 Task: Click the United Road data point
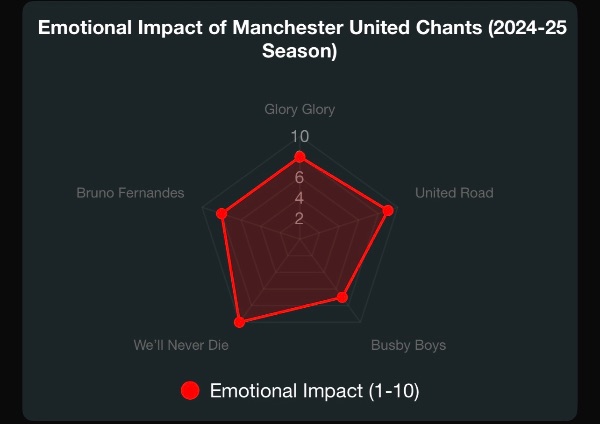(388, 210)
